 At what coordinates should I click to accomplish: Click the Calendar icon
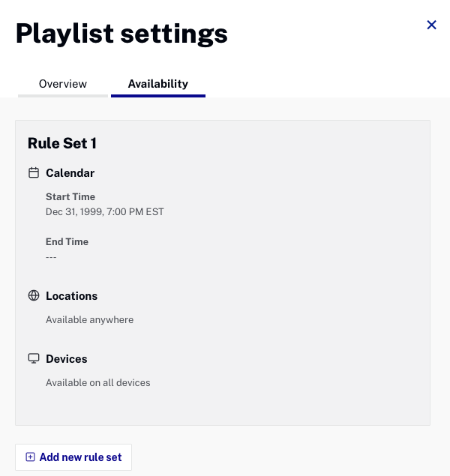tap(34, 172)
